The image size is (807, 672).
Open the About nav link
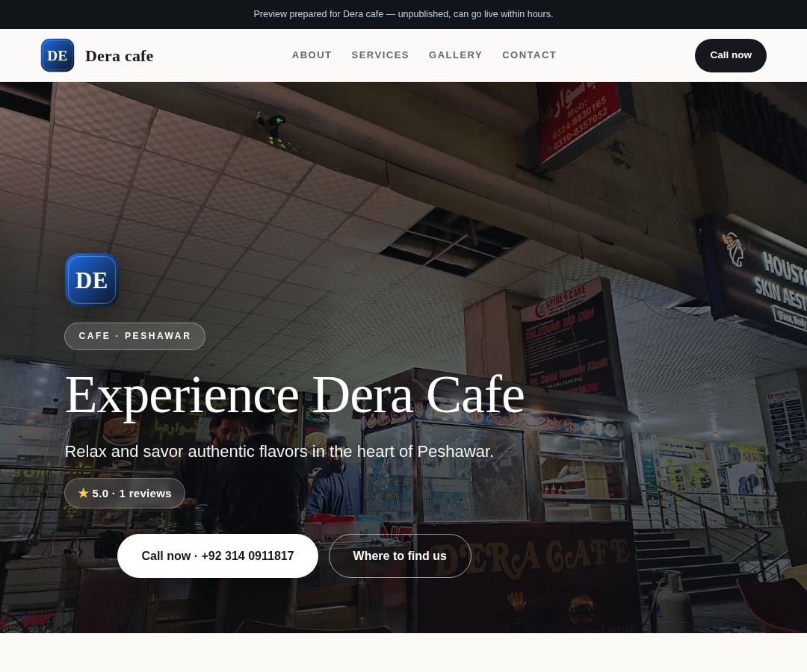pos(312,55)
